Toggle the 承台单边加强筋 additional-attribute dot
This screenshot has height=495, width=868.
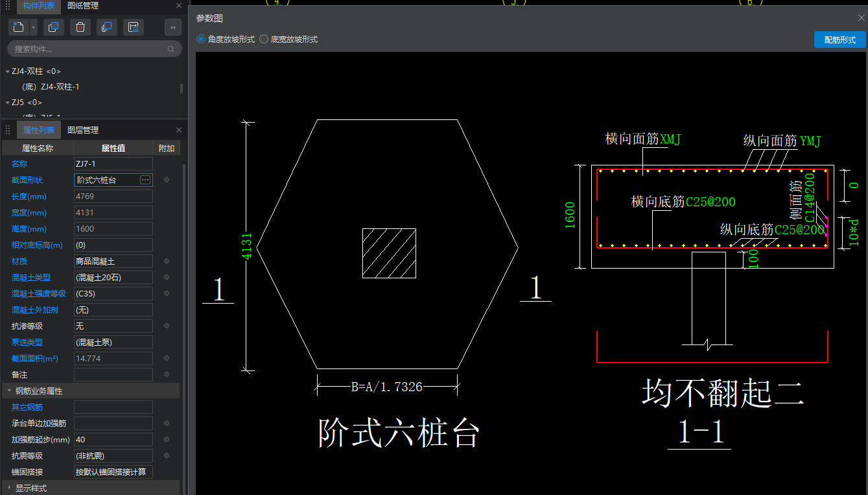coord(167,423)
